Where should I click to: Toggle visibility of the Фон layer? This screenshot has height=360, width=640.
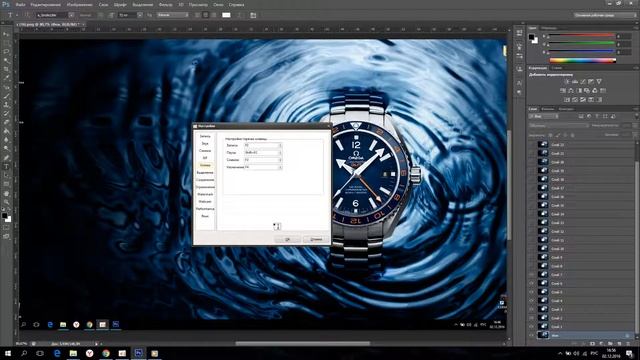(531, 336)
